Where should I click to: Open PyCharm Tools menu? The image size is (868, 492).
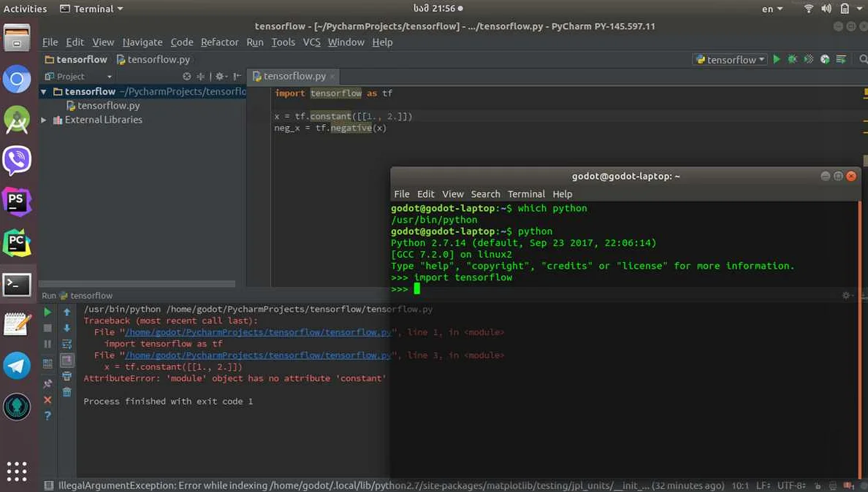click(283, 42)
